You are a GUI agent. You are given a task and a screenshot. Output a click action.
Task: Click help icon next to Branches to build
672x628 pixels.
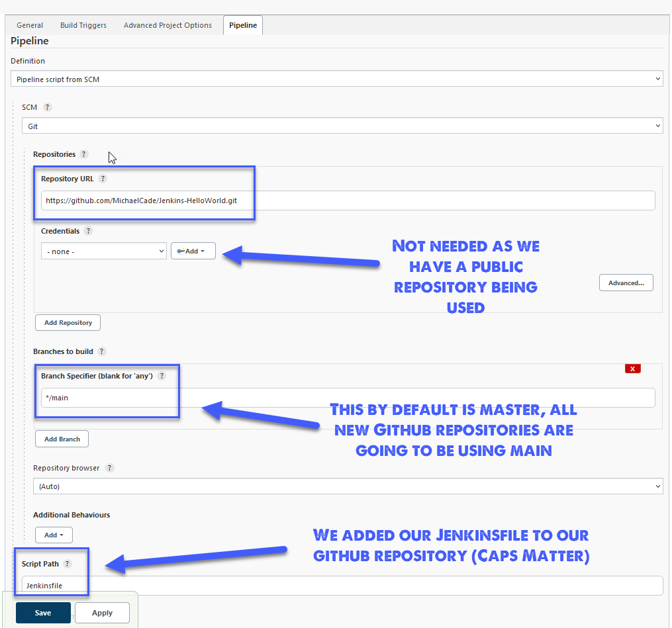pyautogui.click(x=102, y=351)
